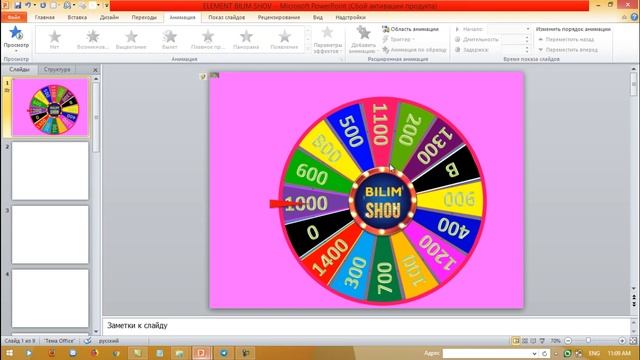Screen dimensions: 640x360
Task: Open the Показ слайдов tab
Action: click(227, 18)
